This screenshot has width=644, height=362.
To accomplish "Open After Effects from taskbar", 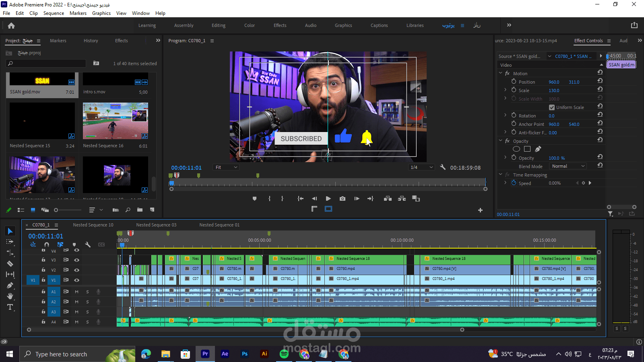I will (x=225, y=354).
